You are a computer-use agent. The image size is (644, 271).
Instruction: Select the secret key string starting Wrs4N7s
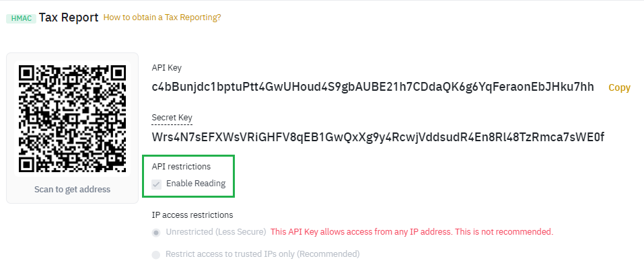378,137
